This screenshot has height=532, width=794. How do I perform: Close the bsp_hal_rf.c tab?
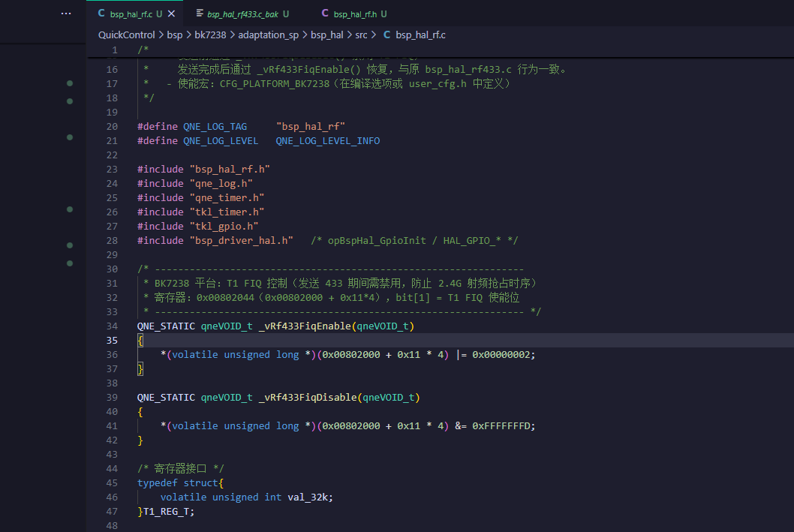coord(172,14)
